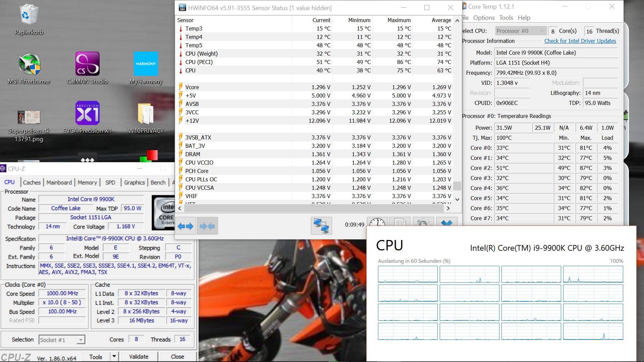The height and width of the screenshot is (362, 644).
Task: Maximize the HWiNFO64 window
Action: tap(427, 7)
